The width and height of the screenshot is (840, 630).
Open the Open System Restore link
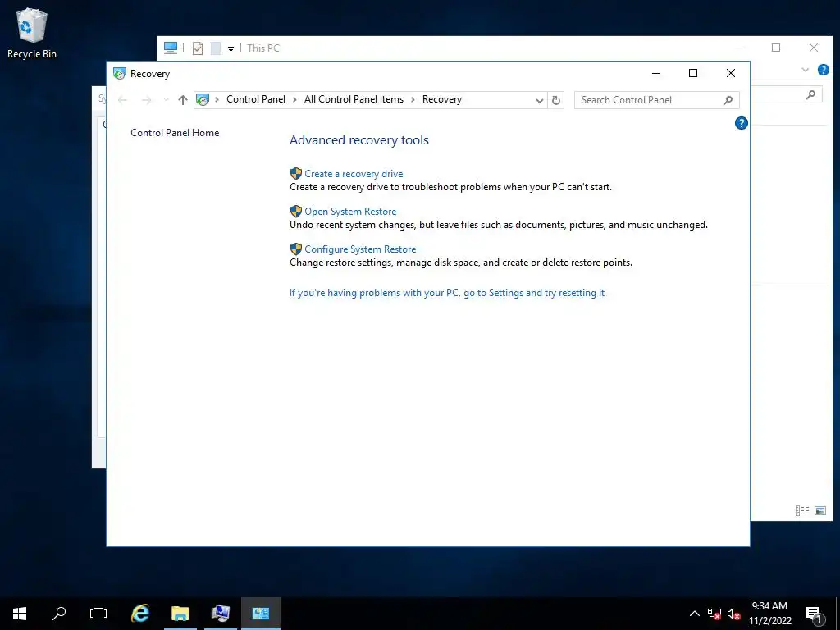coord(350,212)
